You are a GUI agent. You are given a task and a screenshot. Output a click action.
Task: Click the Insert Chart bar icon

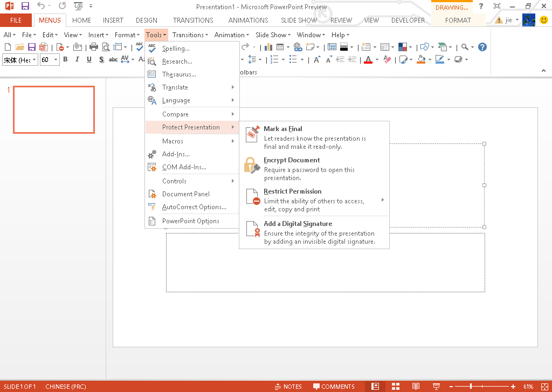pyautogui.click(x=268, y=47)
